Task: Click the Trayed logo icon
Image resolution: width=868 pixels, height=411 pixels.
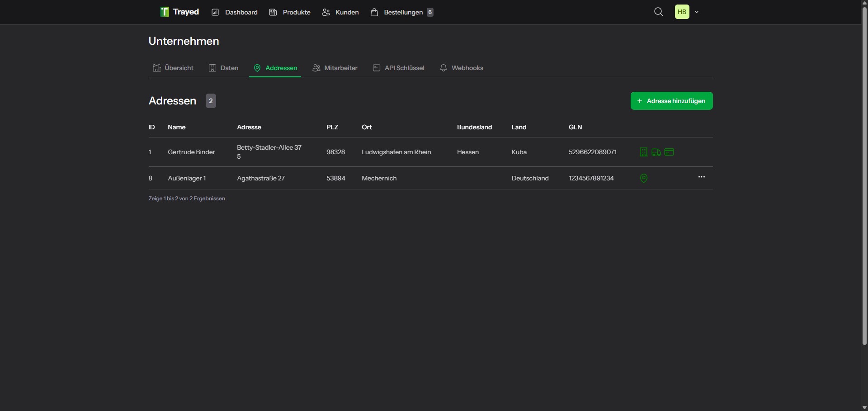Action: [x=164, y=12]
